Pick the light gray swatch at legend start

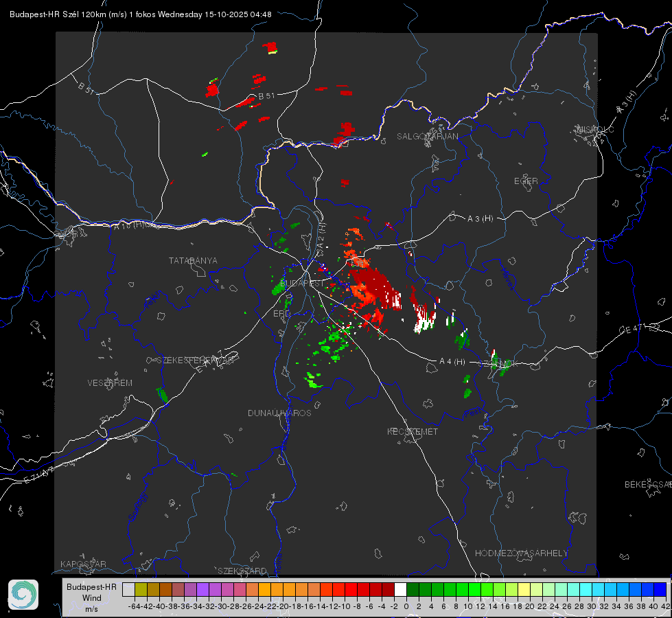click(128, 589)
